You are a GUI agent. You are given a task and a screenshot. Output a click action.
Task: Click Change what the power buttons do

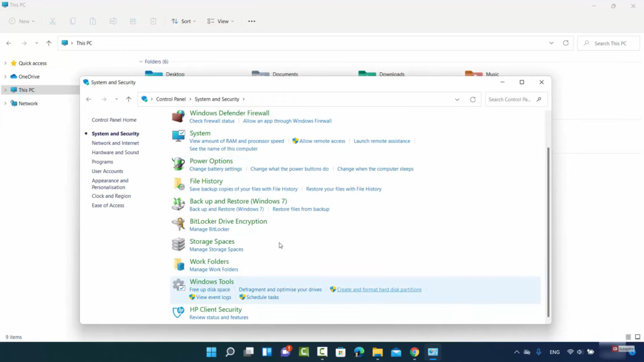tap(289, 169)
